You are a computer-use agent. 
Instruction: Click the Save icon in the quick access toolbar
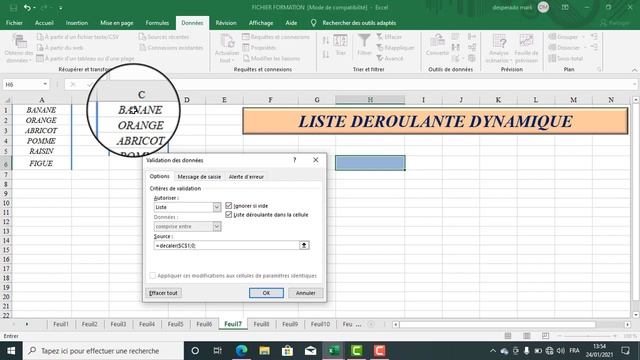click(x=13, y=7)
